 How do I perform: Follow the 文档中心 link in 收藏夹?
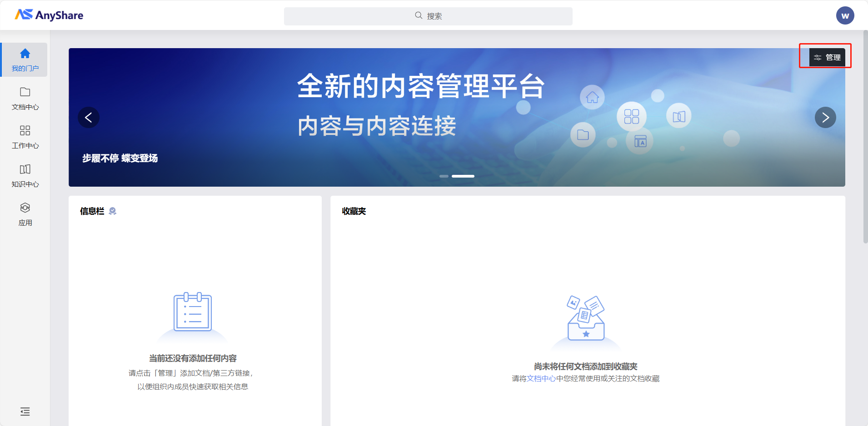tap(541, 378)
